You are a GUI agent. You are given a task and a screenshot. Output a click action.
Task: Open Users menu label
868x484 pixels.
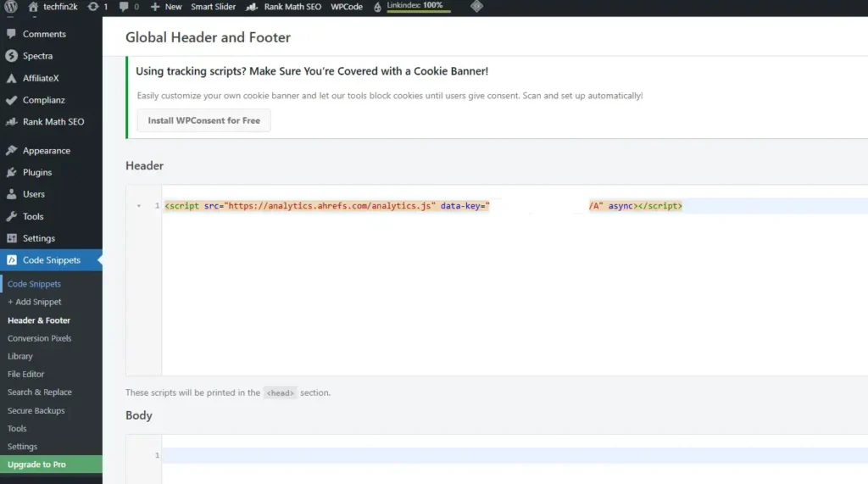coord(34,194)
